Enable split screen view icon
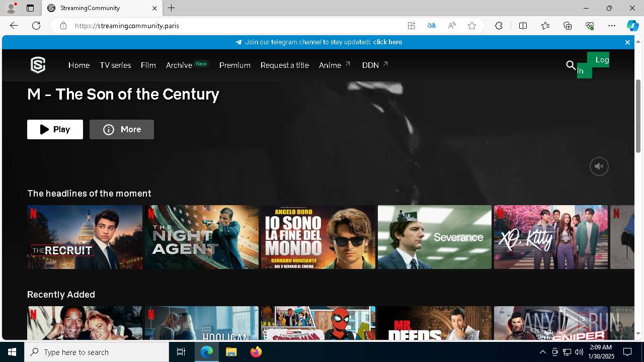This screenshot has height=362, width=644. pos(523,26)
